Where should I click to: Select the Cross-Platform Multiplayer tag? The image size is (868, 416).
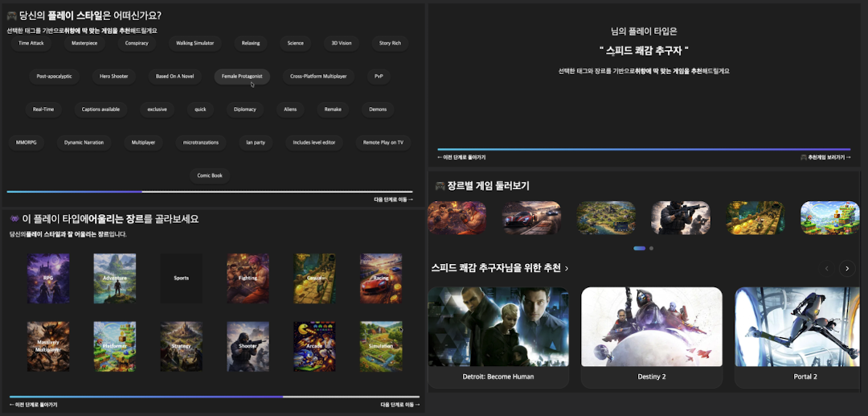tap(318, 76)
